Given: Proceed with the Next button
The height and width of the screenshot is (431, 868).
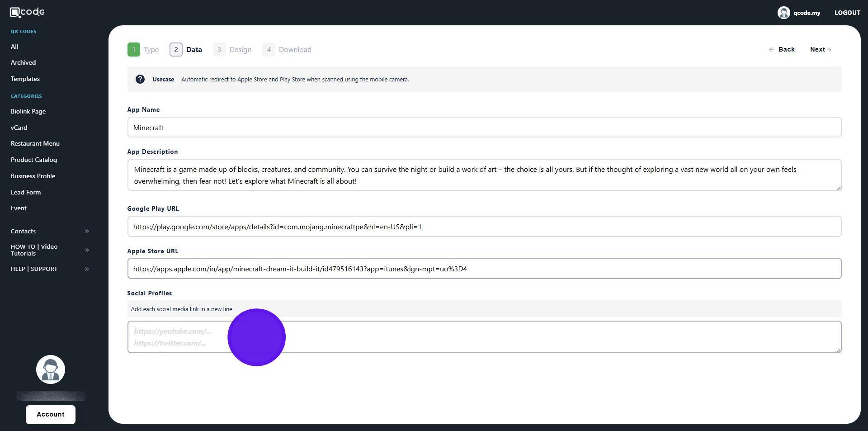Looking at the screenshot, I should coord(820,50).
